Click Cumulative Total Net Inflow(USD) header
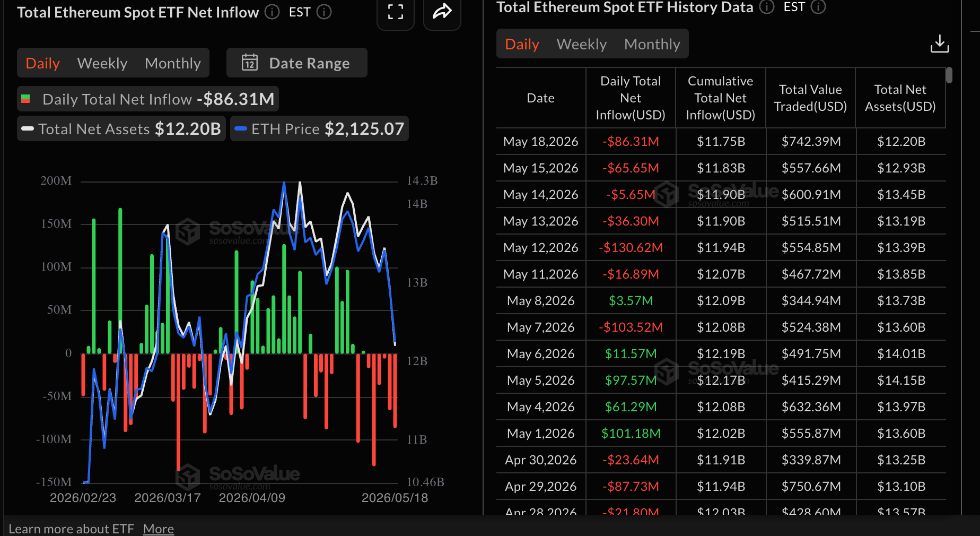 click(721, 98)
